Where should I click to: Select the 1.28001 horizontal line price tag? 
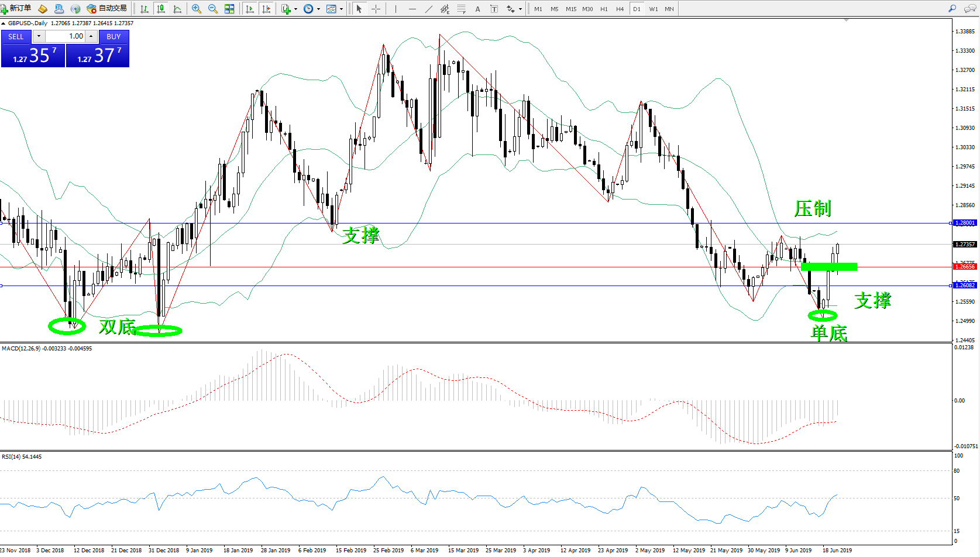[x=965, y=223]
